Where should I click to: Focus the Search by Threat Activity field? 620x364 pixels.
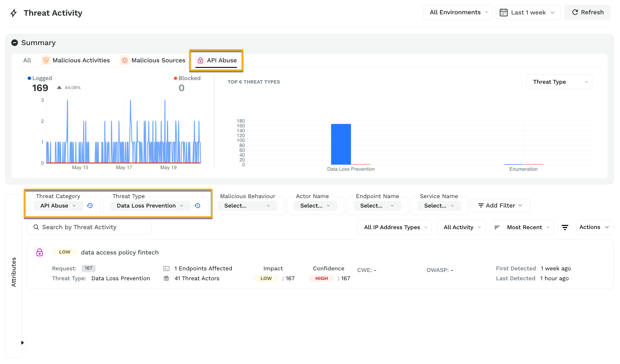point(89,227)
